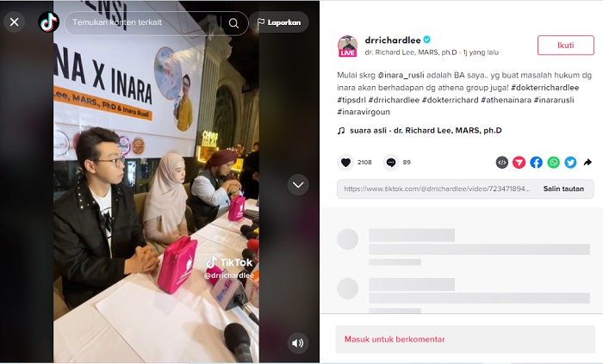This screenshot has height=364, width=603.
Task: Open more share options arrow
Action: (x=587, y=163)
